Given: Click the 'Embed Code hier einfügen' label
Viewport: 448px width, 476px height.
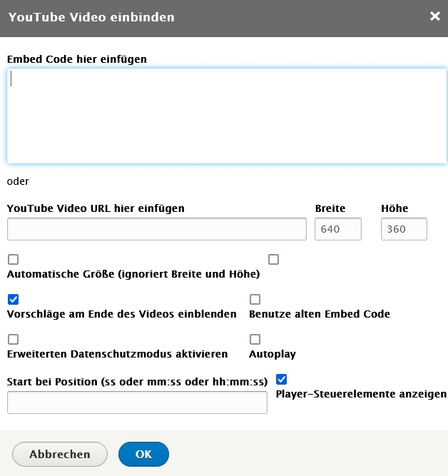Looking at the screenshot, I should (77, 59).
